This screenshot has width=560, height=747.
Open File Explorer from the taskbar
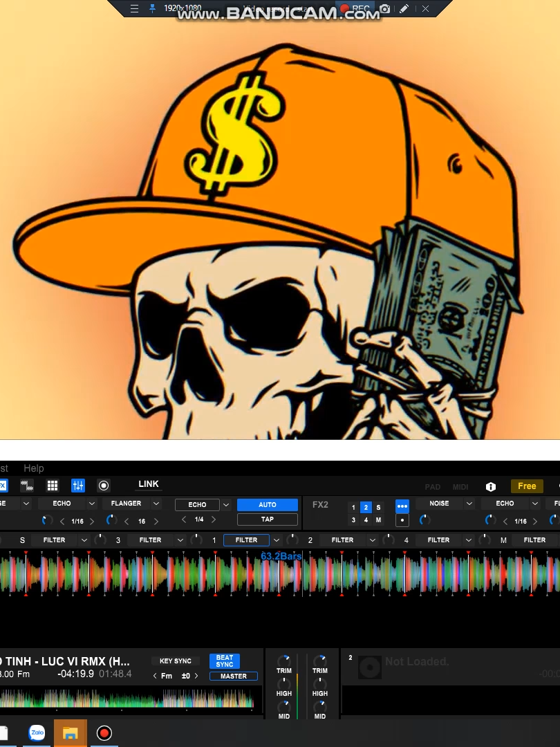(70, 732)
